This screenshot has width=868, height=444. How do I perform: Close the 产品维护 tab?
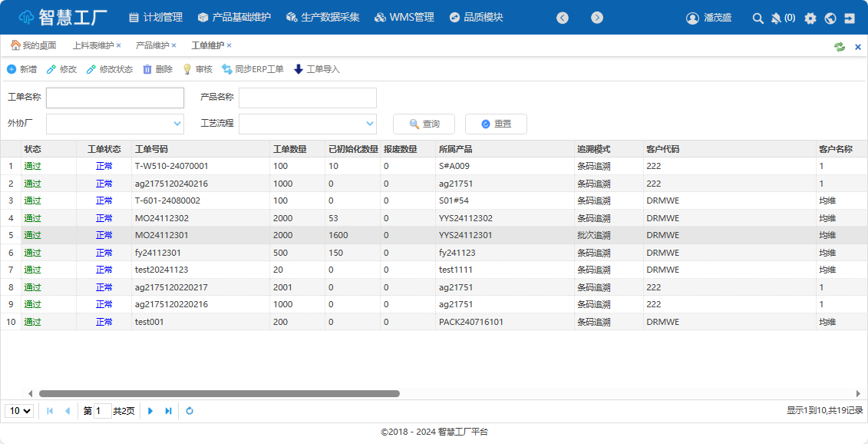tap(174, 45)
